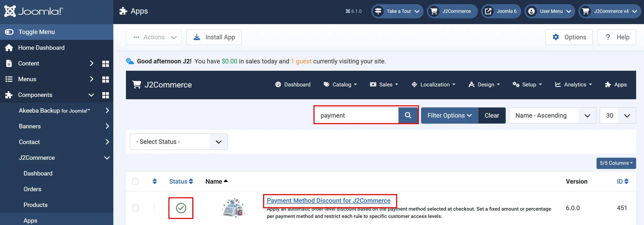
Task: Open the Take a Tour menu
Action: [397, 11]
